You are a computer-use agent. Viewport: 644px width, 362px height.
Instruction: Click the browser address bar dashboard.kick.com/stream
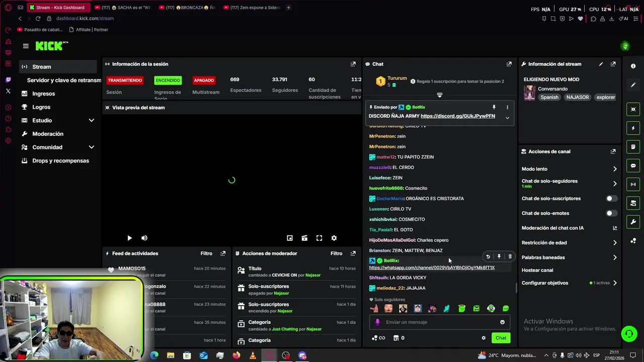click(85, 19)
